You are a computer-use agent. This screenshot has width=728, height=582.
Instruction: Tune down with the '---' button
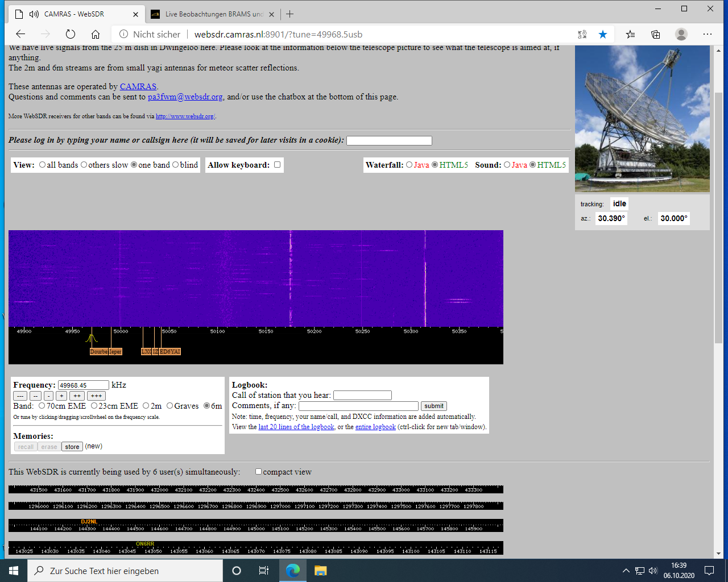click(x=20, y=396)
